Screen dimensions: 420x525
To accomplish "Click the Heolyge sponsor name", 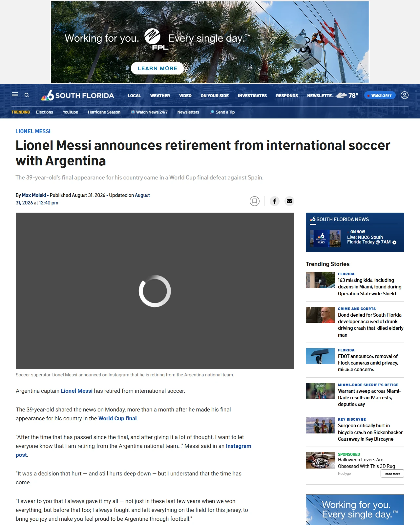I will pyautogui.click(x=344, y=473).
